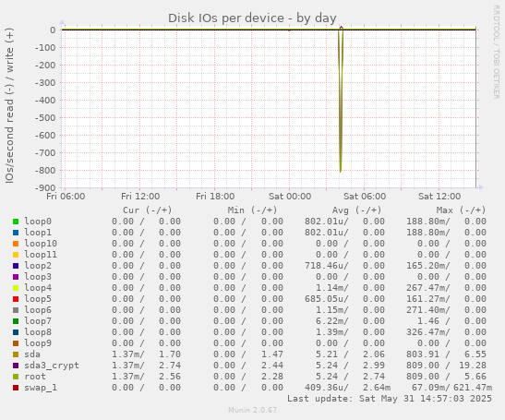Click the sda legend color swatch
Viewport: 505px width, 420px height.
(16, 354)
